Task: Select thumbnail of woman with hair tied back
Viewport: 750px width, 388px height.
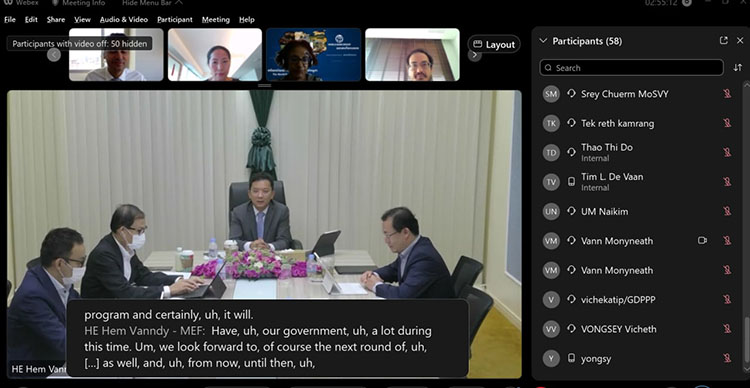Action: click(x=215, y=55)
